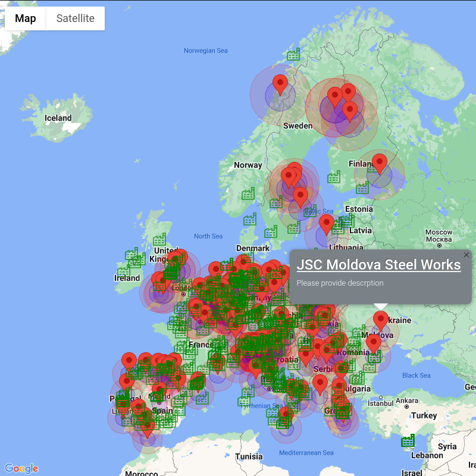Viewport: 476px width, 476px height.
Task: Click the 'Norway' country label
Action: point(248,165)
